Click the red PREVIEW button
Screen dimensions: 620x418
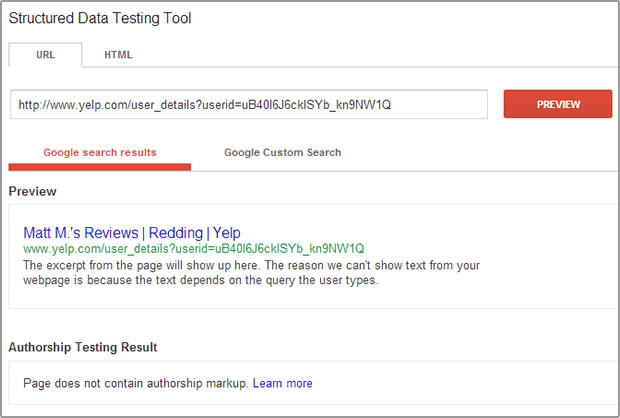click(x=558, y=104)
